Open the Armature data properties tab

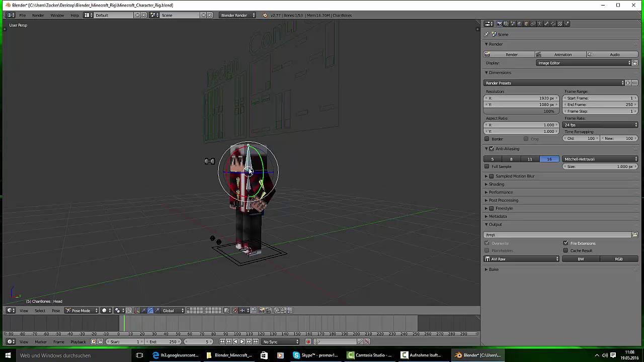click(539, 24)
